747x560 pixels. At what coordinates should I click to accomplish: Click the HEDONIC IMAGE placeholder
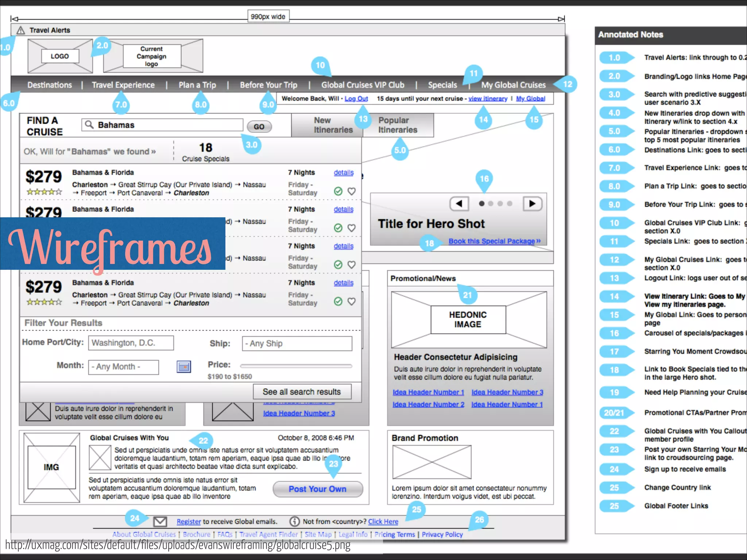tap(469, 319)
